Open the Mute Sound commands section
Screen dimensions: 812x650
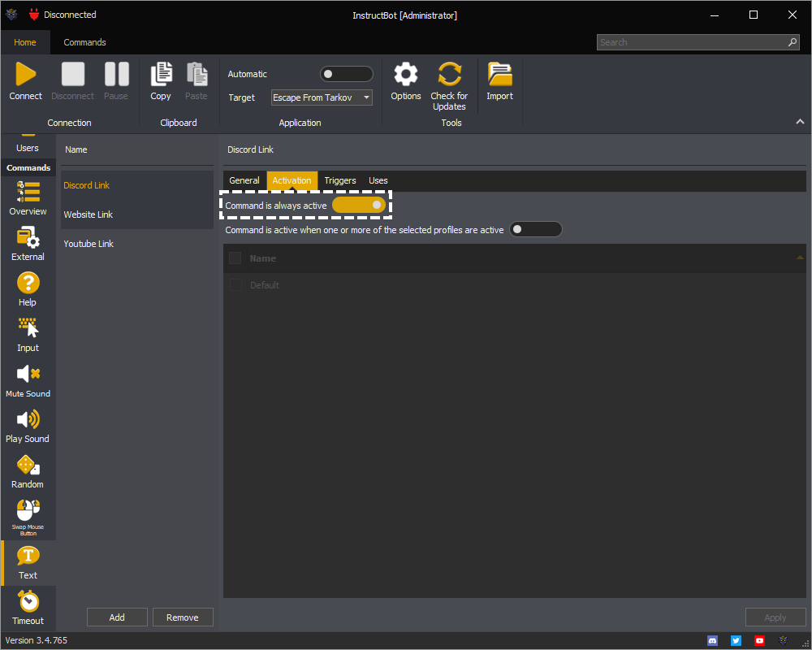point(28,380)
